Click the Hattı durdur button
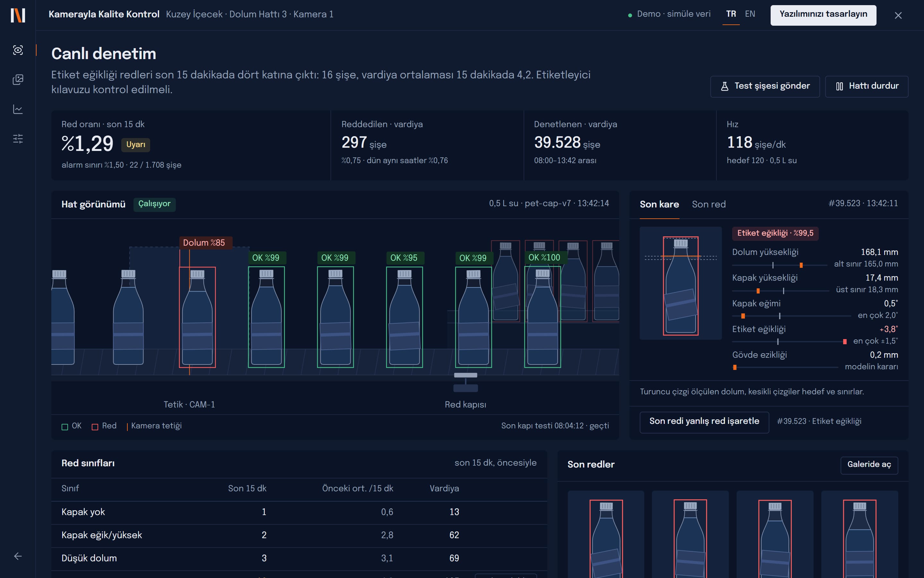Viewport: 924px width, 578px height. coord(867,86)
